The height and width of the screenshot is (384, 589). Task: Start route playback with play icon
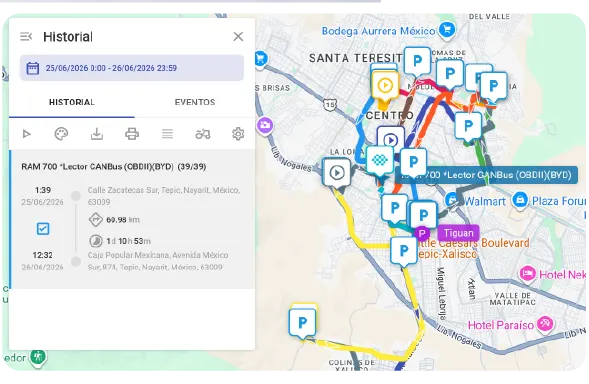26,134
